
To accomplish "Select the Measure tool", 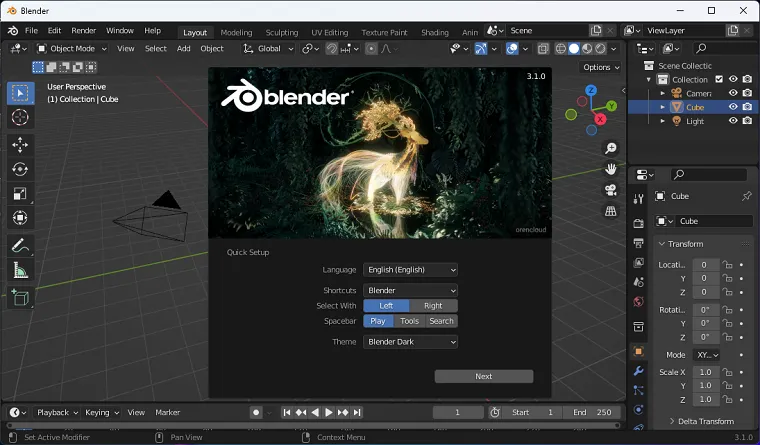I will (20, 270).
